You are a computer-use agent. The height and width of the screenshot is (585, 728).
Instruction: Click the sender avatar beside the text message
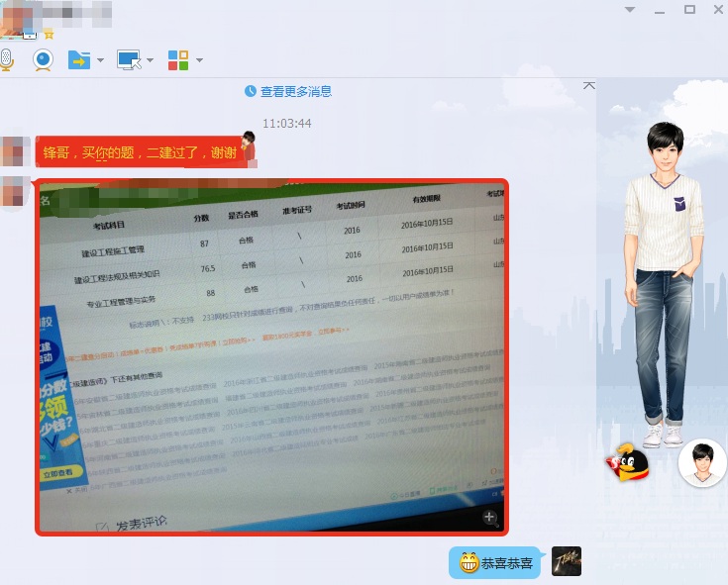tap(15, 151)
